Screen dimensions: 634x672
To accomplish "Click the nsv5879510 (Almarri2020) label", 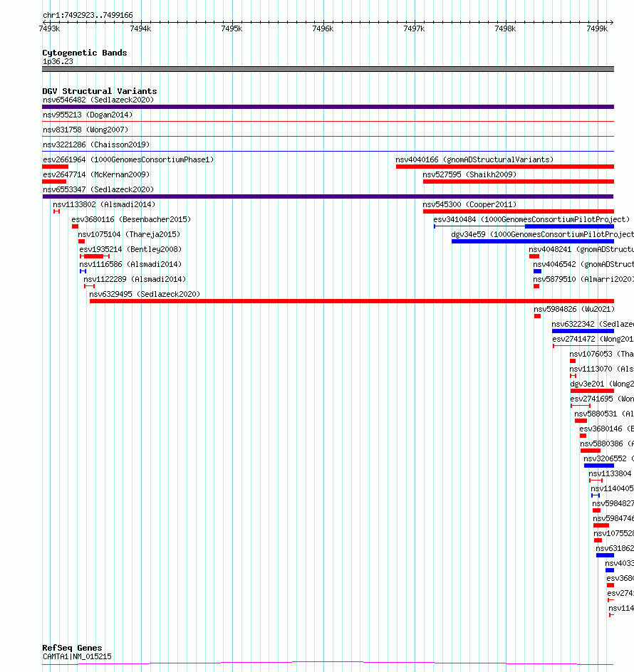I will click(x=583, y=280).
